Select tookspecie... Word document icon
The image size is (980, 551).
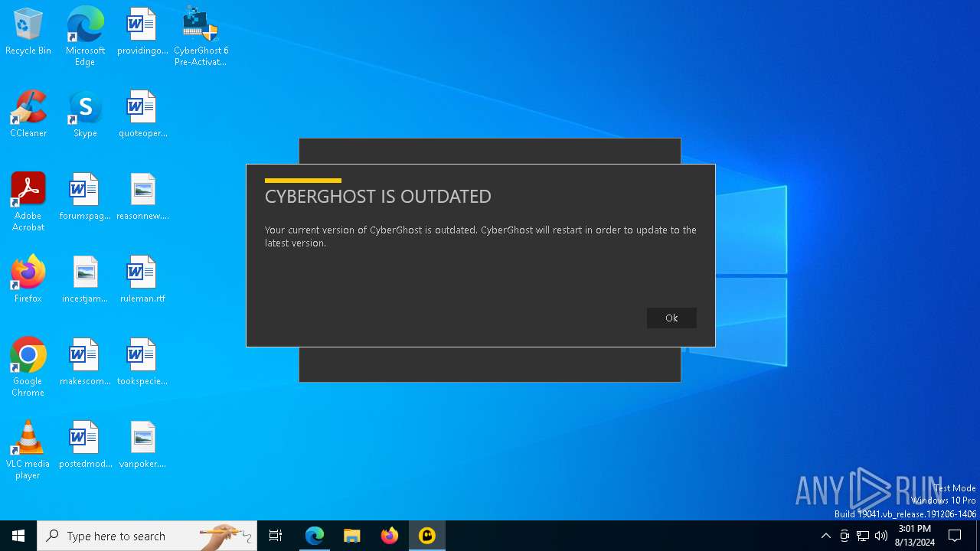click(142, 363)
